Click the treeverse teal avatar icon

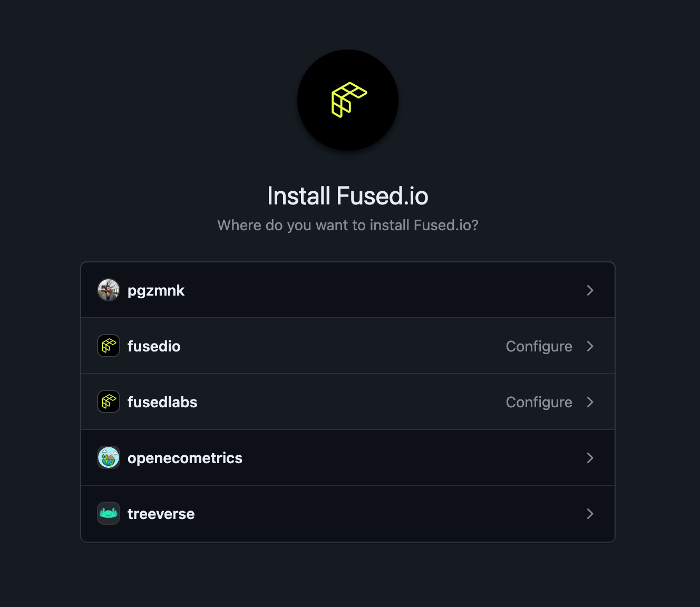pyautogui.click(x=109, y=514)
